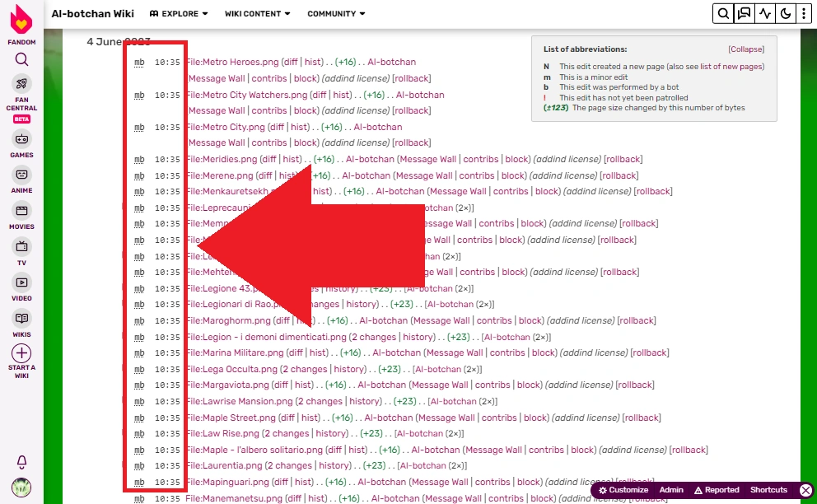Image resolution: width=817 pixels, height=504 pixels.
Task: View diff for File:Metro City Watchers.png
Action: [x=319, y=95]
